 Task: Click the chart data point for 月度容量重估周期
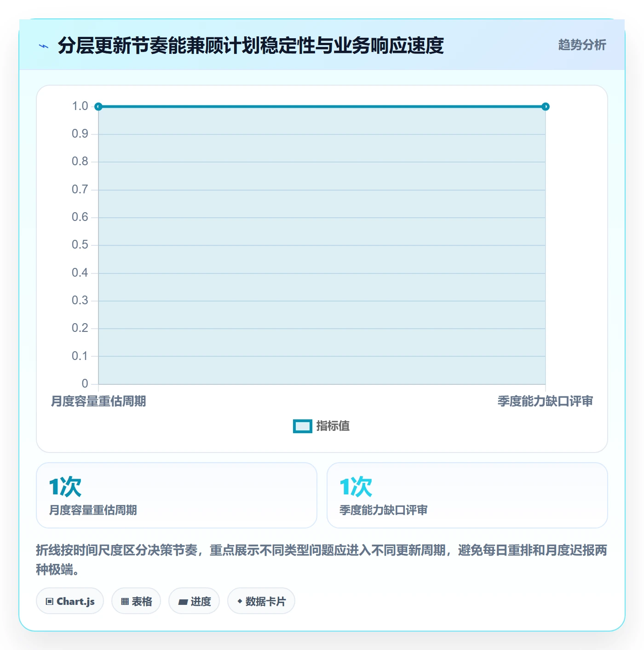click(98, 107)
